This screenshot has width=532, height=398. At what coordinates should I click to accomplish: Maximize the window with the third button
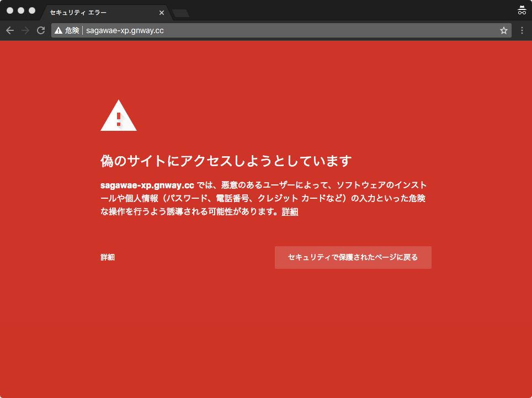pyautogui.click(x=32, y=10)
